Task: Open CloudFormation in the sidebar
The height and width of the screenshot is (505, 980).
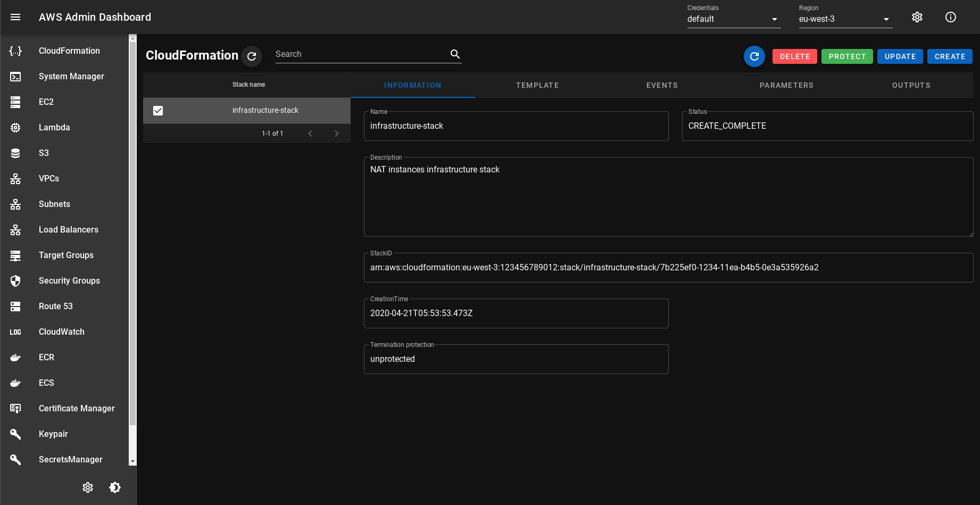Action: pyautogui.click(x=64, y=51)
